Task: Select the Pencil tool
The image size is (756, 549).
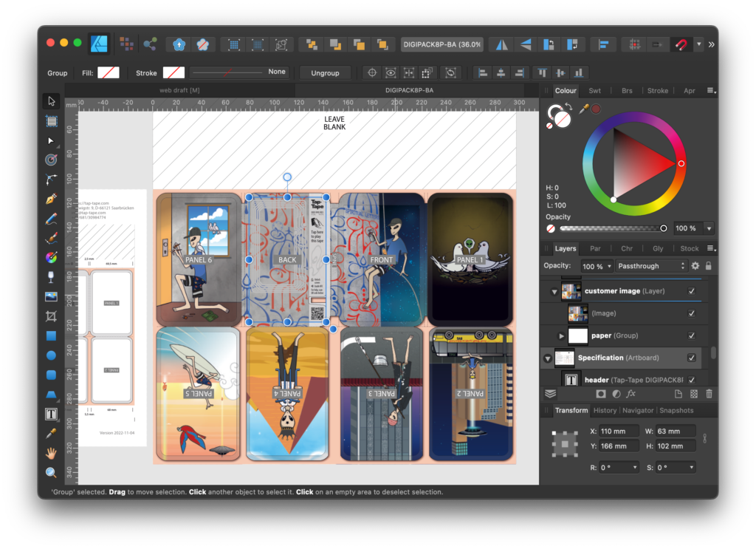Action: point(51,219)
